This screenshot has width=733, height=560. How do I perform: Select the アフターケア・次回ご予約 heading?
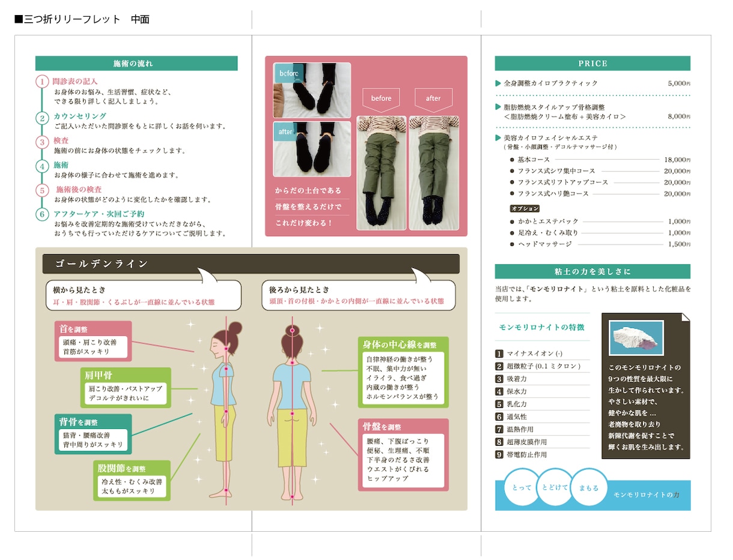(x=99, y=214)
